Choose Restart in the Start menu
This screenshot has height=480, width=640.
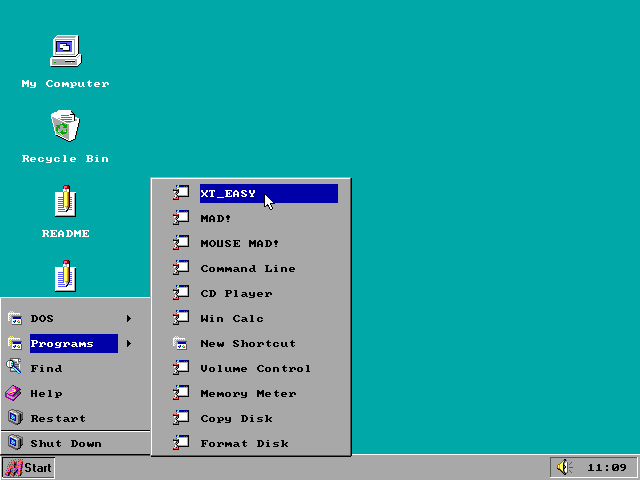pyautogui.click(x=76, y=418)
